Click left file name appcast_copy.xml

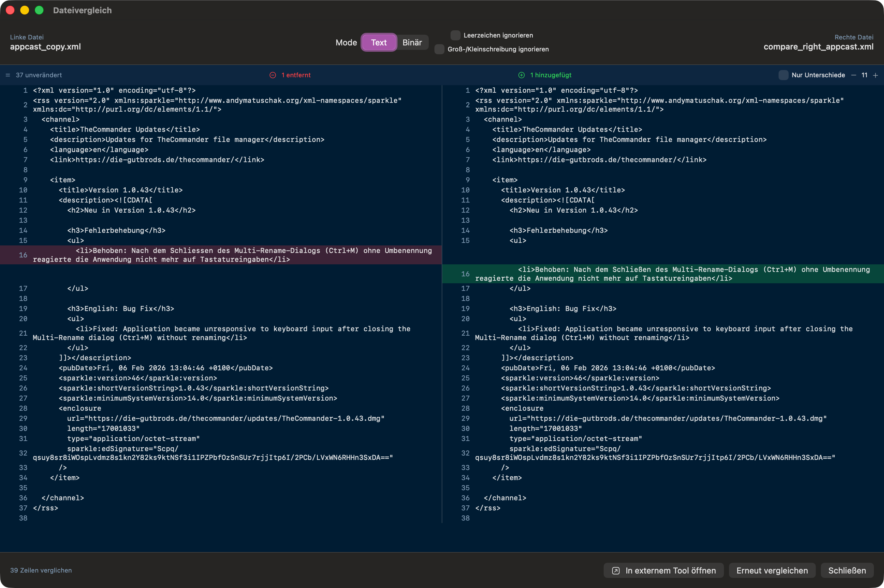tap(45, 46)
